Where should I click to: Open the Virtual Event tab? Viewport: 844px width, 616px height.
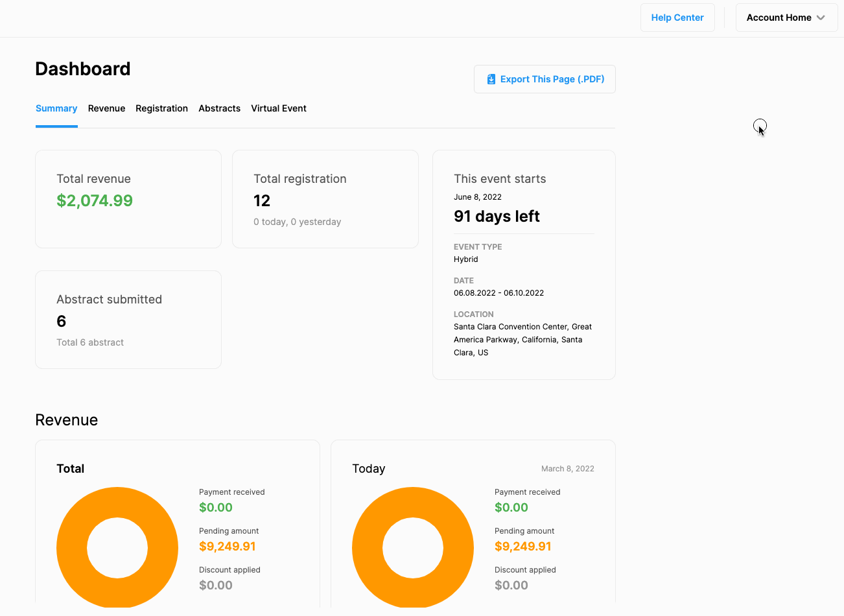279,108
